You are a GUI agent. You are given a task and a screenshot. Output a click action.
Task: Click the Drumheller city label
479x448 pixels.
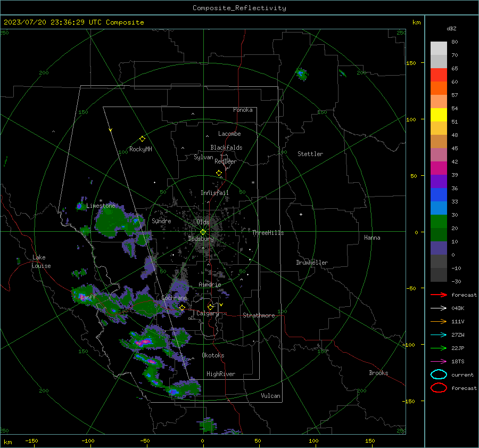point(312,263)
